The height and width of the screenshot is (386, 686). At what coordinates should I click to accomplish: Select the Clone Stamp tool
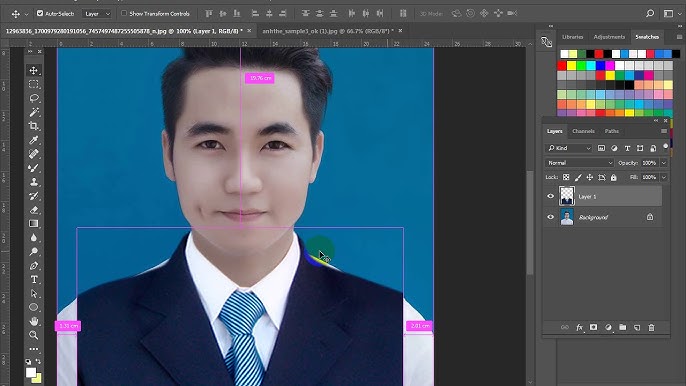click(34, 182)
